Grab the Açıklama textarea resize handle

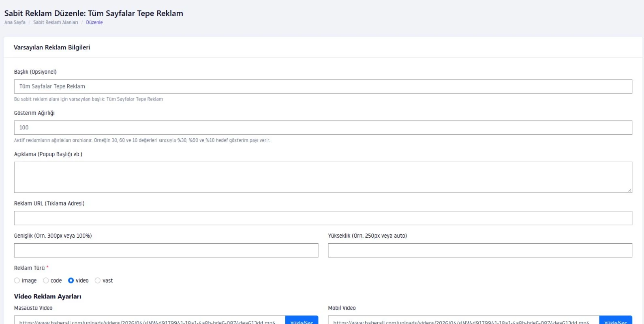point(629,190)
